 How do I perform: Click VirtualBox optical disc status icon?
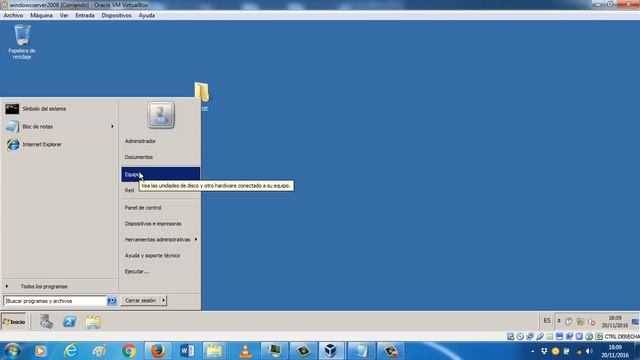click(x=520, y=336)
